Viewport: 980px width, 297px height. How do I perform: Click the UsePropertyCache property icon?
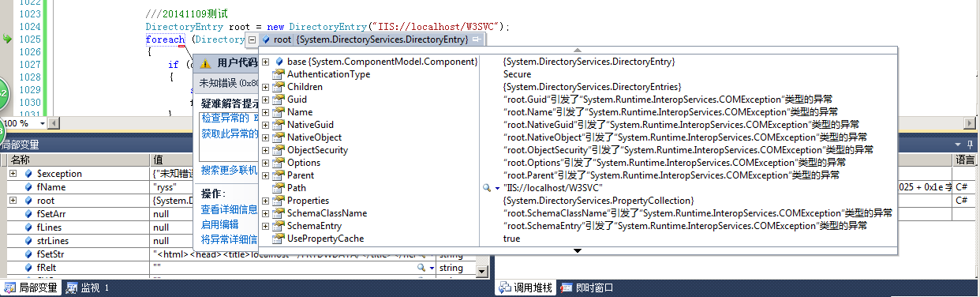point(278,239)
